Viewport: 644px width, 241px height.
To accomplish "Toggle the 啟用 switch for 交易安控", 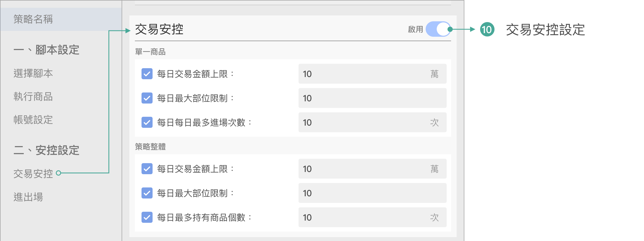I will [x=438, y=29].
